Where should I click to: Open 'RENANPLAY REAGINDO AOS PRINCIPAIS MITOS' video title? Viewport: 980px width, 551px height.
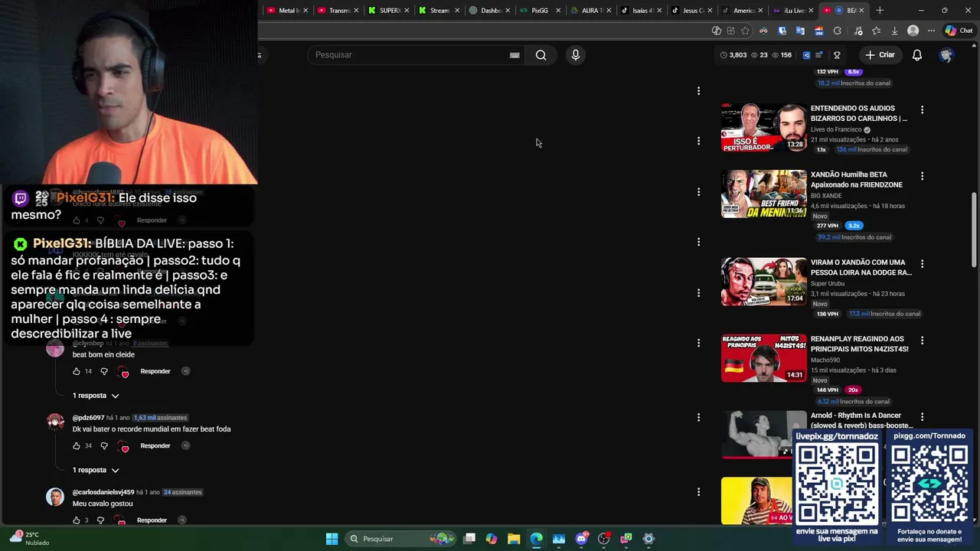(x=860, y=344)
